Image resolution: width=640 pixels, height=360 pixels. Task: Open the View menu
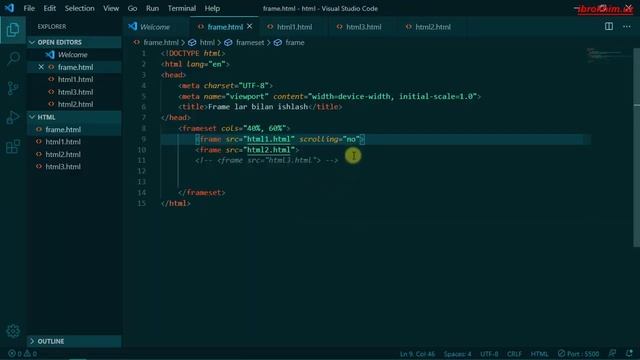pyautogui.click(x=111, y=8)
